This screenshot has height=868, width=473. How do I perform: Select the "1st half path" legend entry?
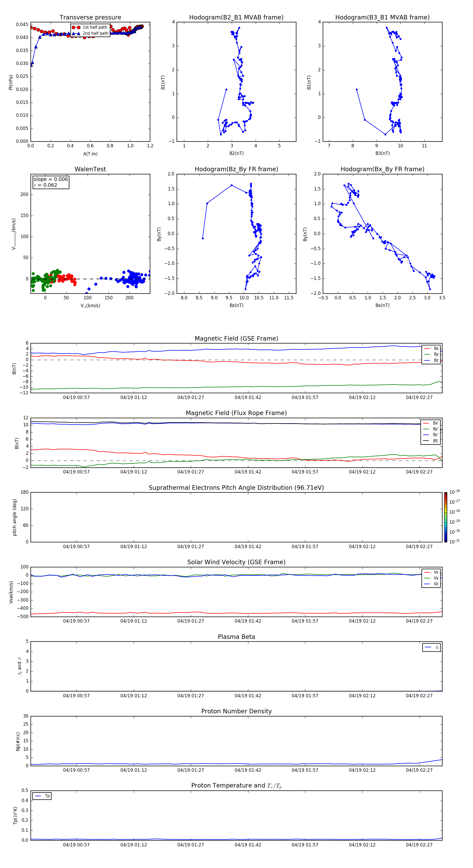(90, 27)
